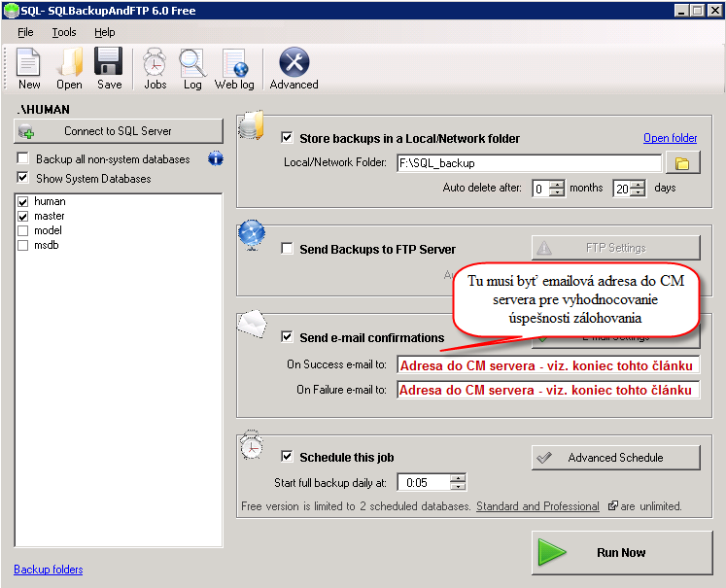The height and width of the screenshot is (588, 726).
Task: Open Advanced settings from toolbar
Action: point(294,69)
